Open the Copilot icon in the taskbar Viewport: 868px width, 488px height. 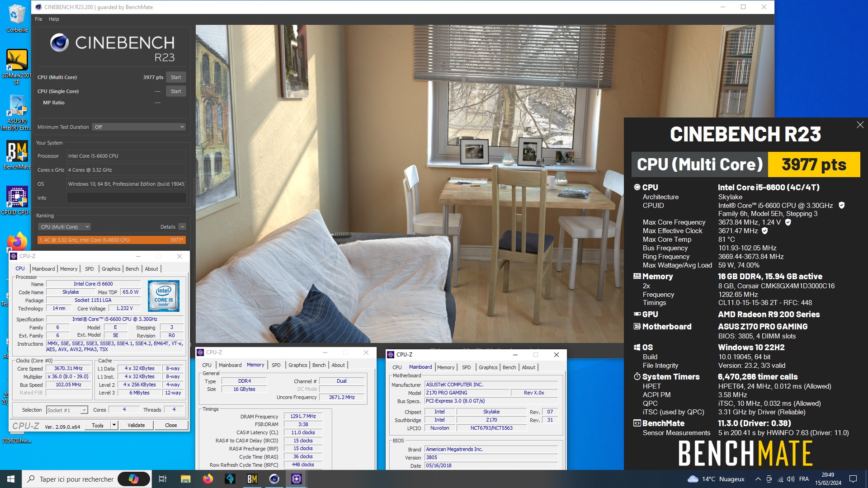pyautogui.click(x=134, y=479)
